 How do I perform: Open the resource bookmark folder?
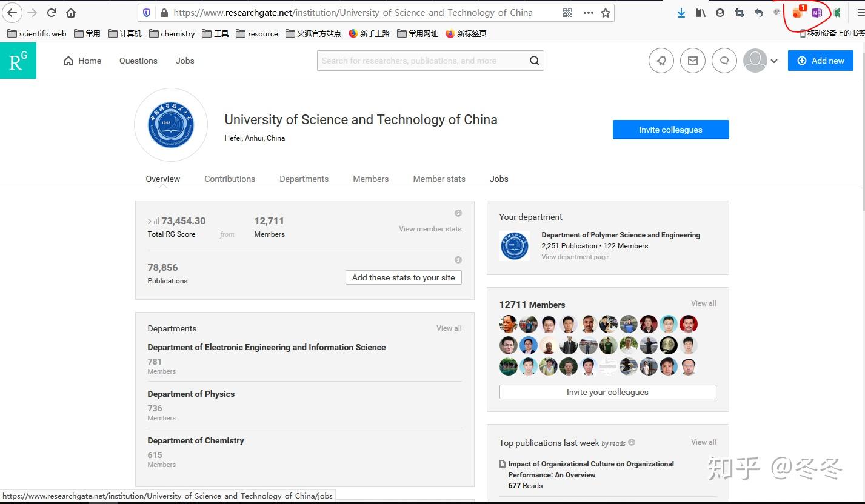point(257,33)
